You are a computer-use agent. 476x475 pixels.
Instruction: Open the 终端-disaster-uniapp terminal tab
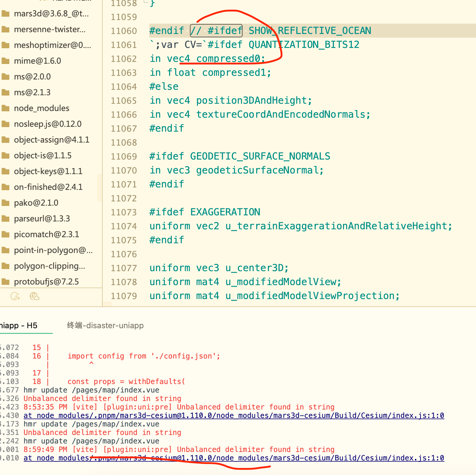105,325
